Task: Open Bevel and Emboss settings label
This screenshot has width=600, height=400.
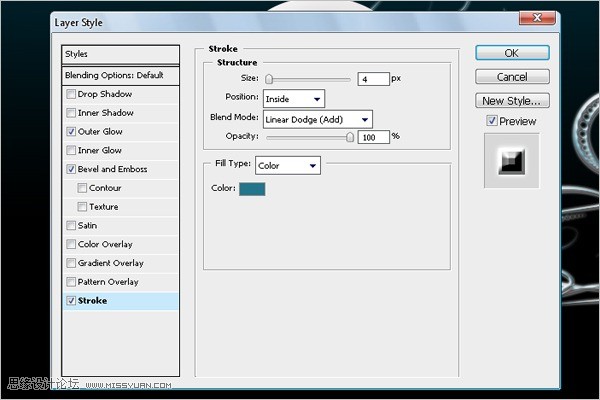Action: point(112,169)
